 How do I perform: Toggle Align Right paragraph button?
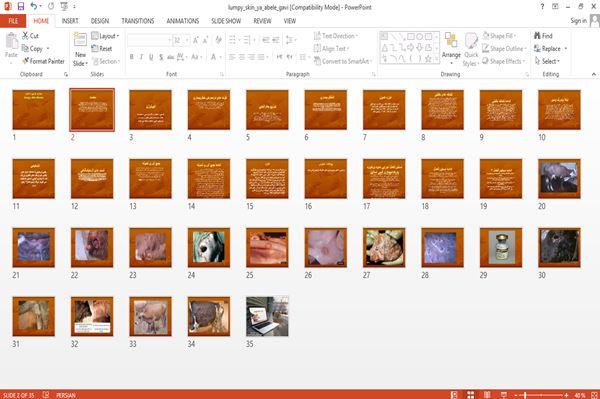pos(251,57)
